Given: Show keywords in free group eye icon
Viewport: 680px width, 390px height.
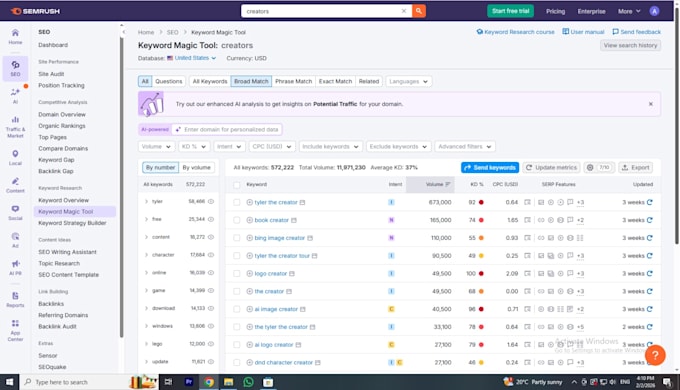Looking at the screenshot, I should pyautogui.click(x=211, y=219).
